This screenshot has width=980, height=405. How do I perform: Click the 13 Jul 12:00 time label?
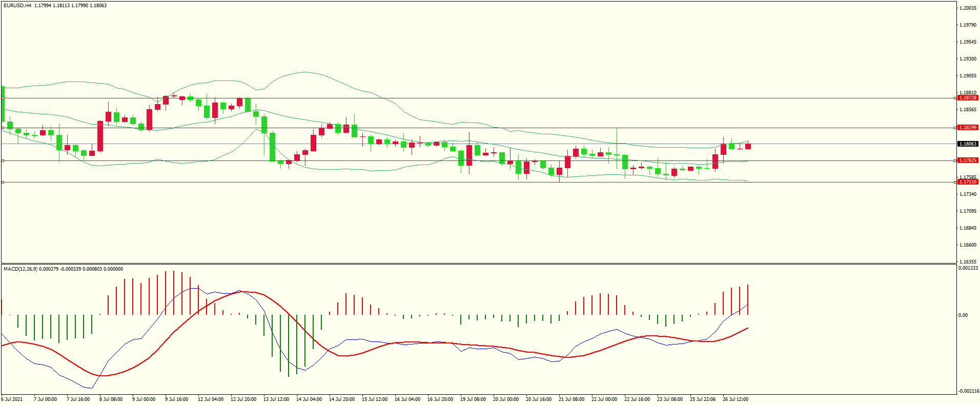276,399
